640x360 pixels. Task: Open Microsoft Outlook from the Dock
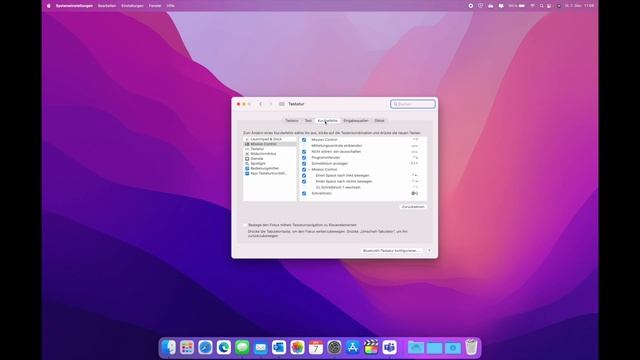pos(279,347)
